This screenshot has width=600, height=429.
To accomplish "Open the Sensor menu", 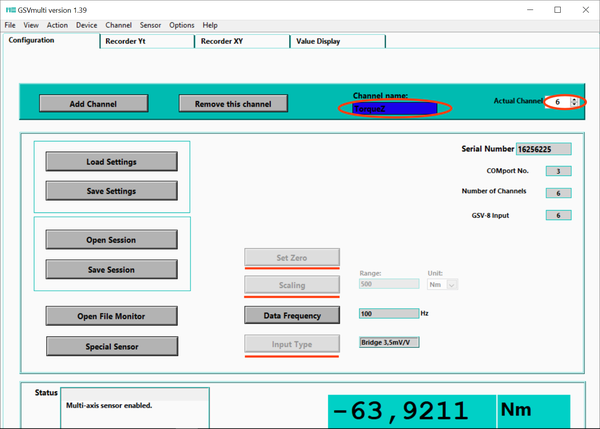I will [150, 25].
